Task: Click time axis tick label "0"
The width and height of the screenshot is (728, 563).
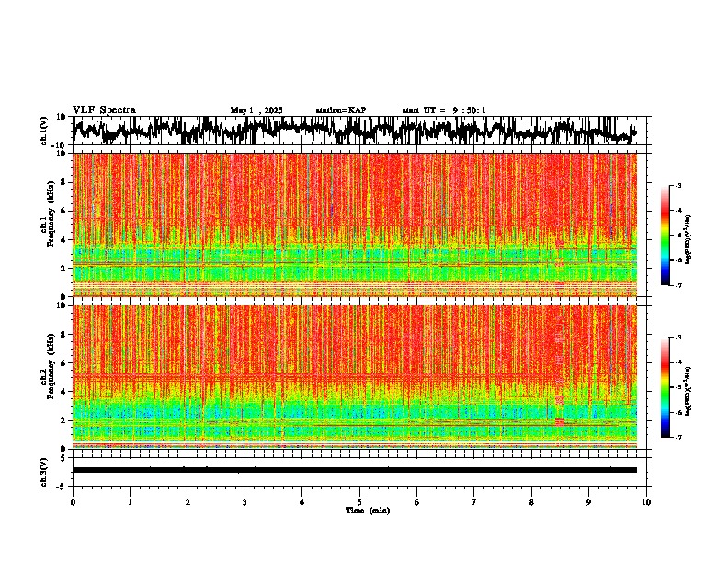Action: (73, 502)
